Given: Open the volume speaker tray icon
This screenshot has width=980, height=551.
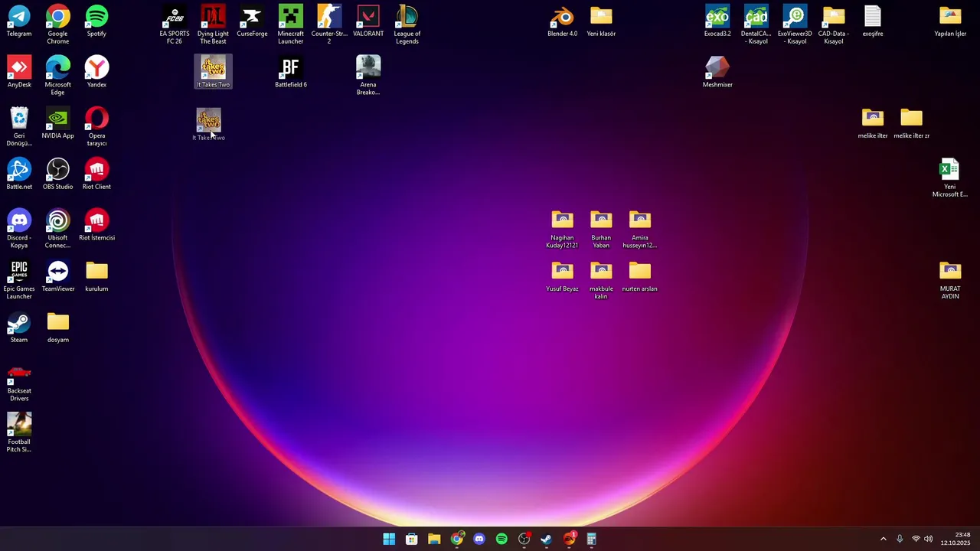Looking at the screenshot, I should [929, 540].
